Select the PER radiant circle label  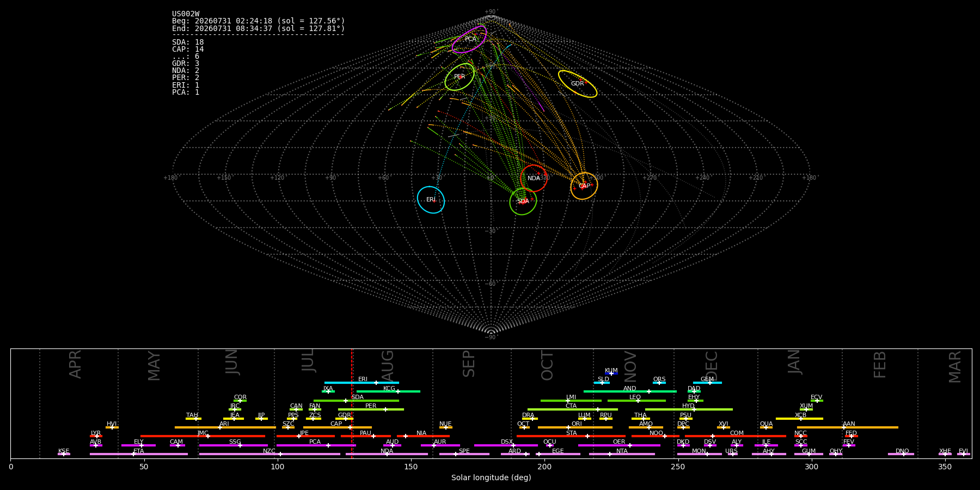point(460,77)
